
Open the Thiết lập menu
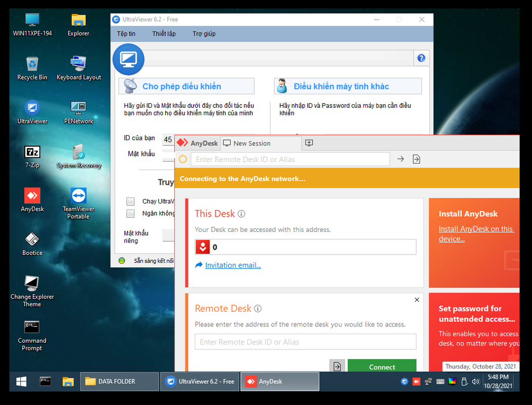tap(164, 33)
